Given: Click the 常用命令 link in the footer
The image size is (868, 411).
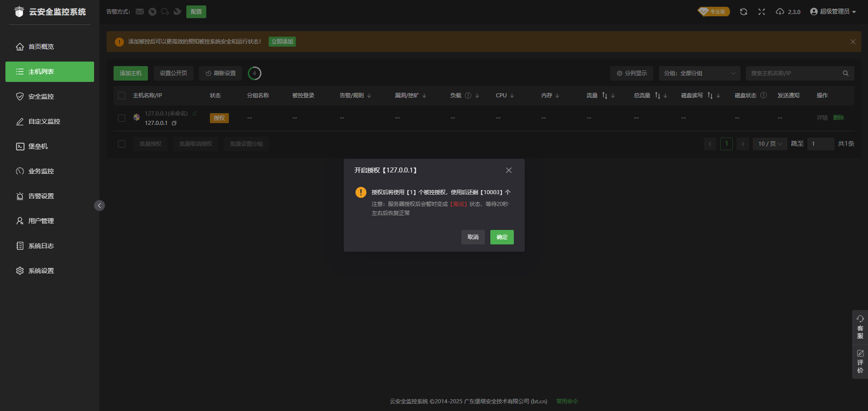Looking at the screenshot, I should (x=566, y=401).
